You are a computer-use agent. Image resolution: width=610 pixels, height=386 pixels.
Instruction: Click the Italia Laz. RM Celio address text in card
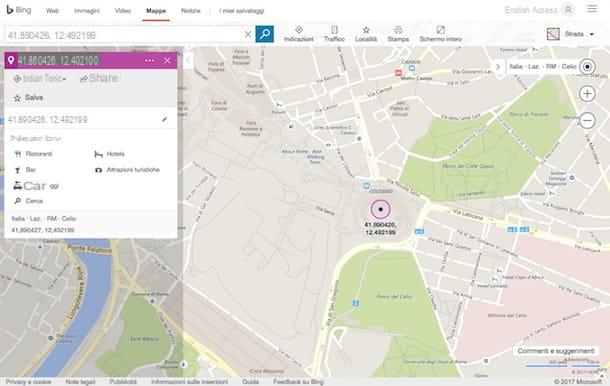click(44, 219)
